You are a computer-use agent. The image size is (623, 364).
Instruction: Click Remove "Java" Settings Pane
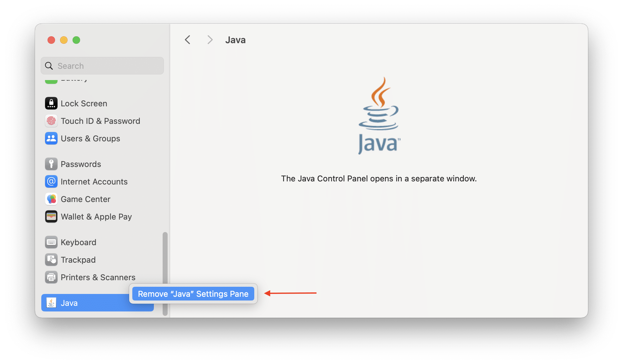click(193, 294)
